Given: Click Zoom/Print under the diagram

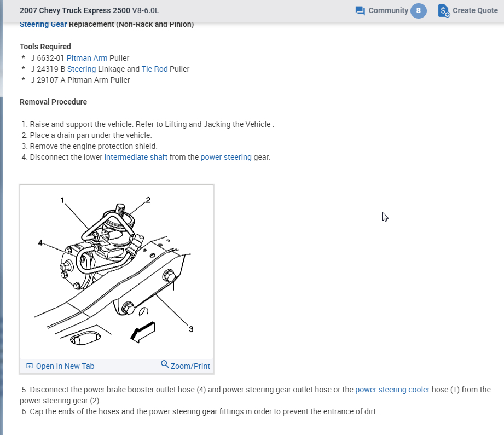Looking at the screenshot, I should pyautogui.click(x=190, y=366).
